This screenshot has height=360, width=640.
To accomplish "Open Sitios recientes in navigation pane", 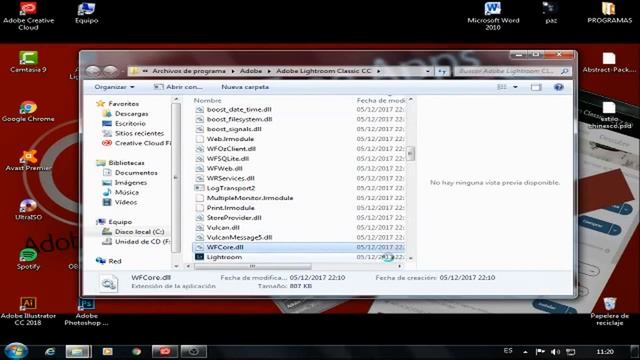I will [x=139, y=133].
